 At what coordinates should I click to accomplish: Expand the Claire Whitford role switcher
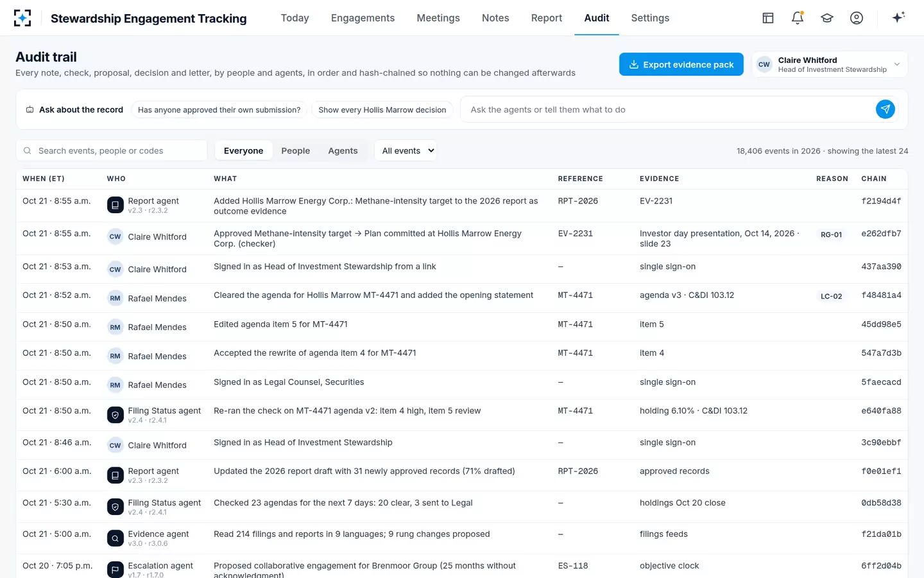(830, 64)
